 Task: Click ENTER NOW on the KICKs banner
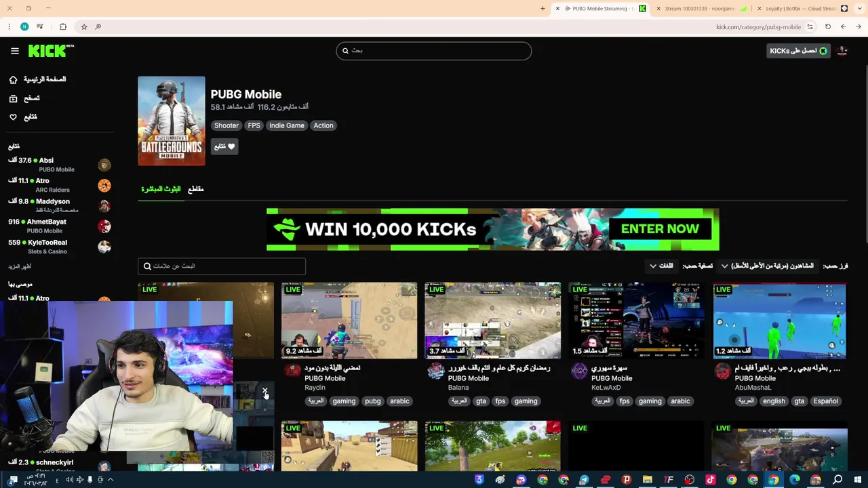pos(660,229)
